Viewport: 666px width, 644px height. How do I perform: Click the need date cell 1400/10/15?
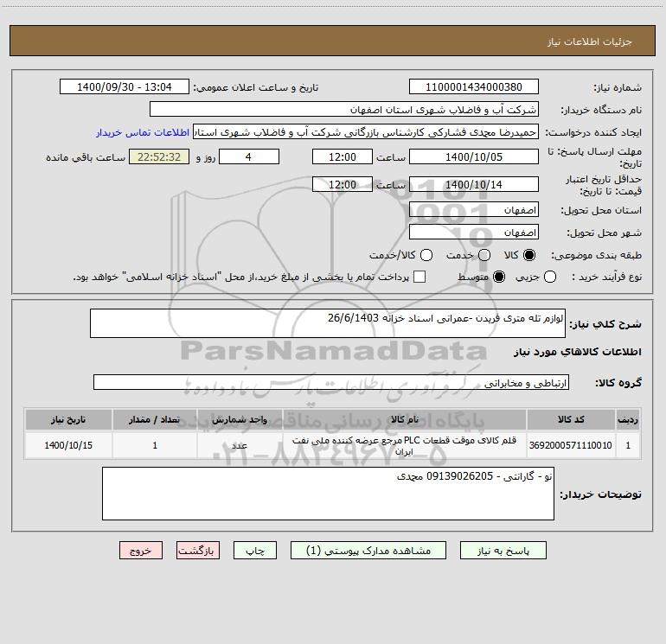[x=68, y=445]
